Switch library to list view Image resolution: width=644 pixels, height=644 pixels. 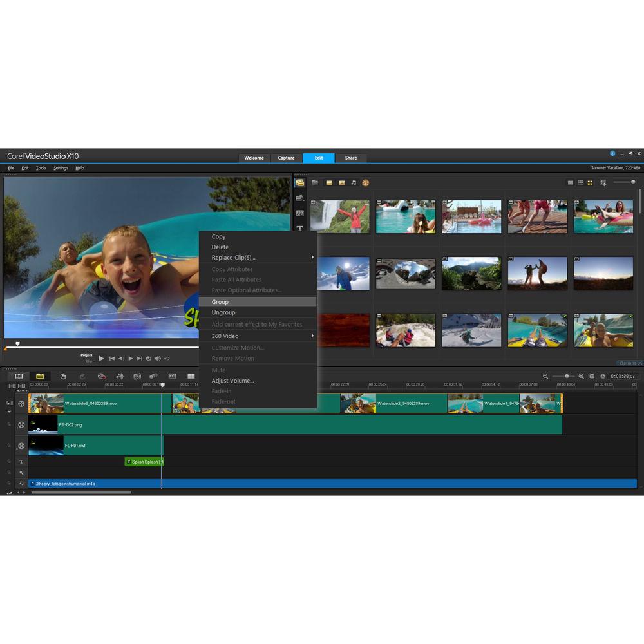pos(580,183)
